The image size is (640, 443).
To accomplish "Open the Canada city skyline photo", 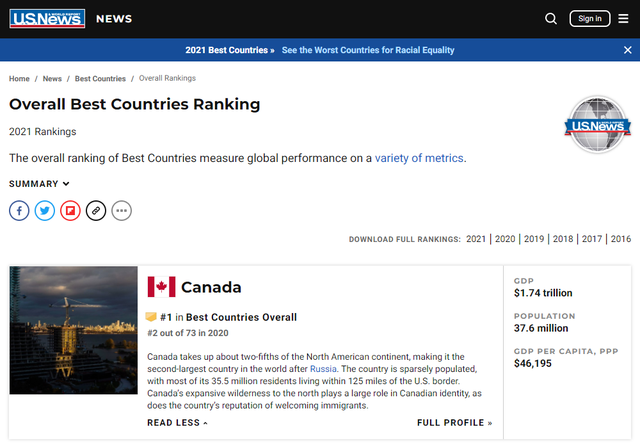I will (73, 330).
